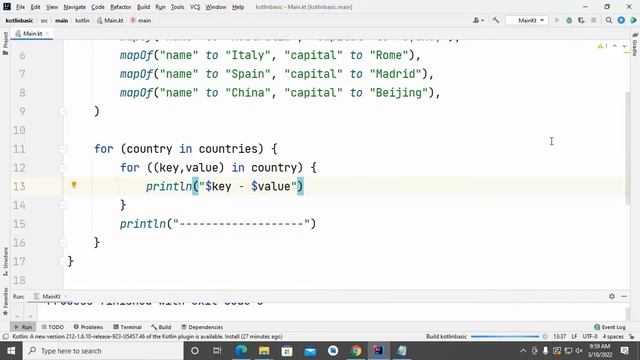This screenshot has width=640, height=360.
Task: Close the Main.kt editor tab
Action: pyautogui.click(x=47, y=33)
